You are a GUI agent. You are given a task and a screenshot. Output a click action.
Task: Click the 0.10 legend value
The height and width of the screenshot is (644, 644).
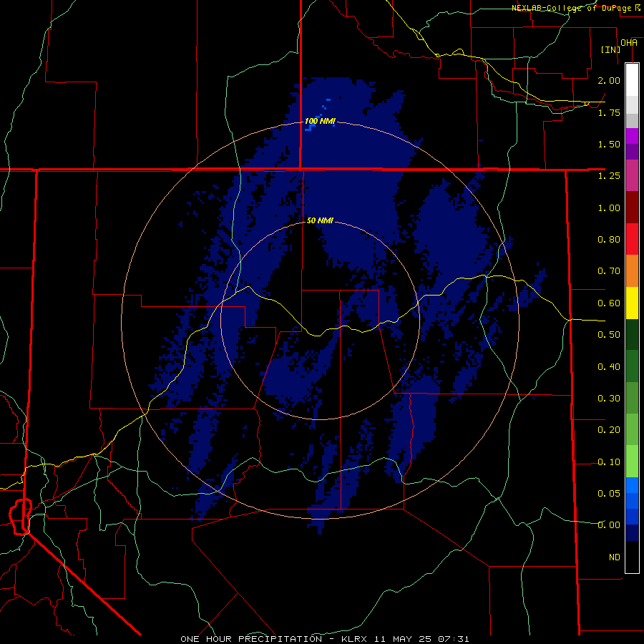(609, 462)
